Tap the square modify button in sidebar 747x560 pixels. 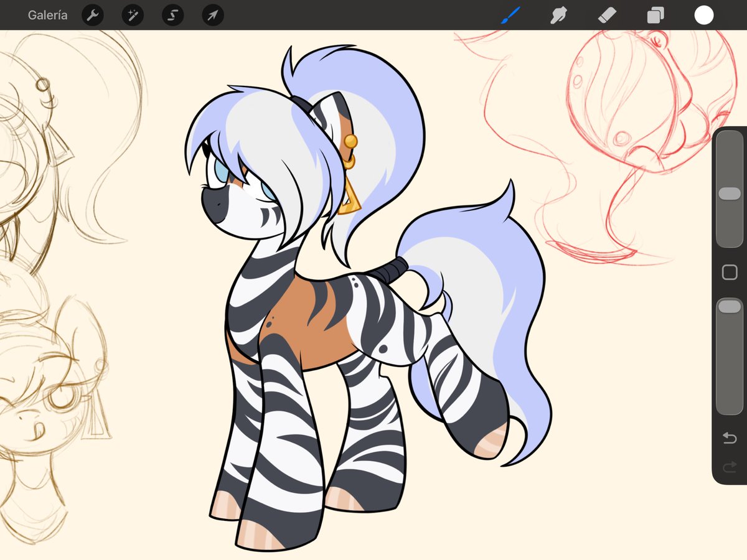click(730, 272)
